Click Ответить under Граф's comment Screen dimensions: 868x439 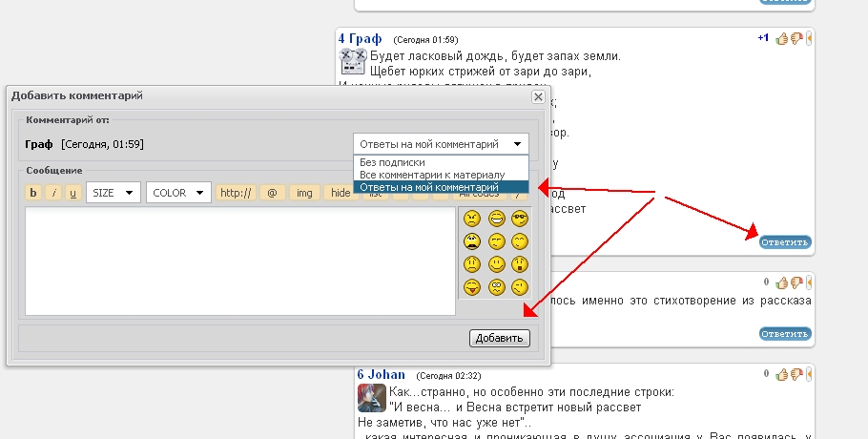pyautogui.click(x=785, y=242)
